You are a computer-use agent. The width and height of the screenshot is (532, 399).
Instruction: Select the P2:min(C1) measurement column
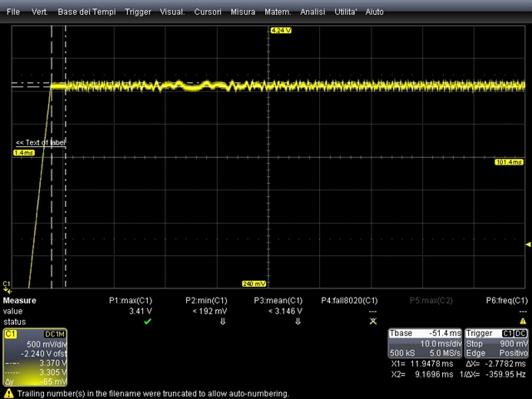pos(206,301)
